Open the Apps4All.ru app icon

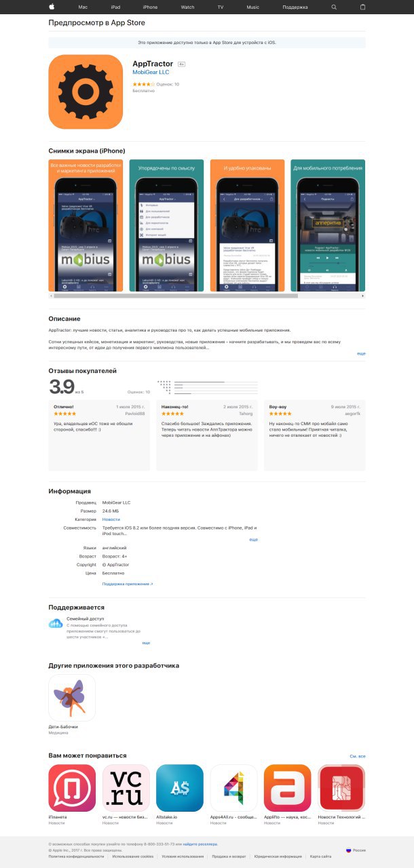[x=233, y=788]
